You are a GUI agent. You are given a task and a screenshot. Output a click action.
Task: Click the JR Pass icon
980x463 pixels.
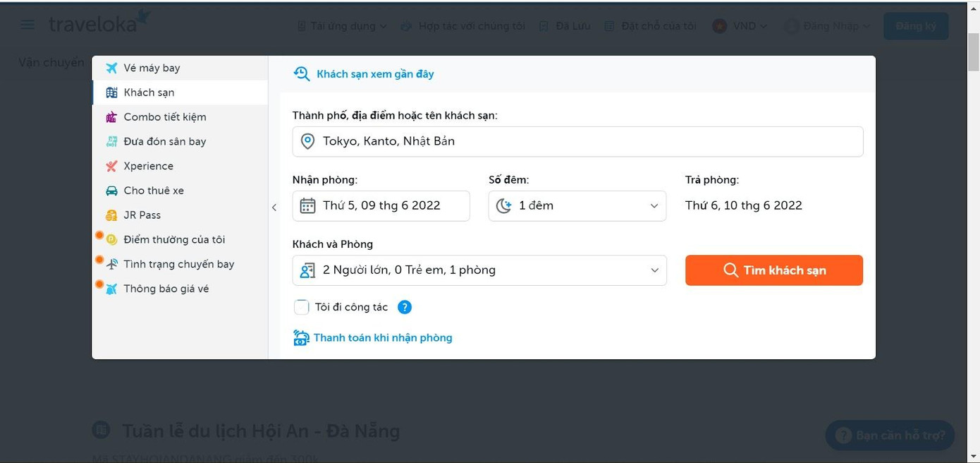[x=111, y=215]
